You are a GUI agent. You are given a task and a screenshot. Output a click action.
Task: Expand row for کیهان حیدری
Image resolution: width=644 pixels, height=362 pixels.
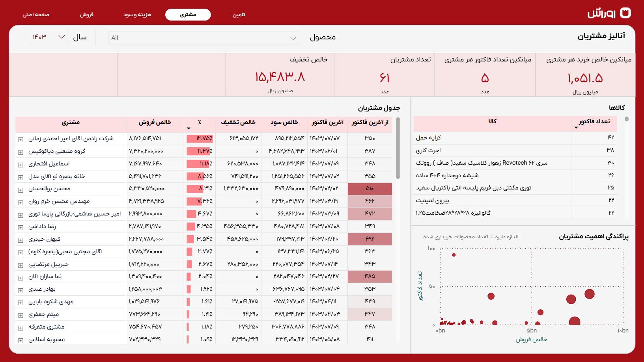pyautogui.click(x=21, y=240)
